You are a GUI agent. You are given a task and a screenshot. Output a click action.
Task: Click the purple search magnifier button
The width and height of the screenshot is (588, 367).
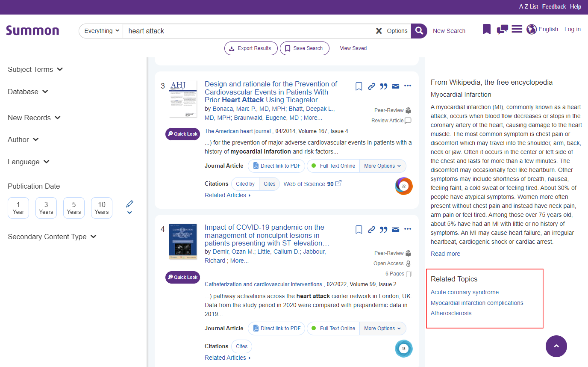click(419, 31)
